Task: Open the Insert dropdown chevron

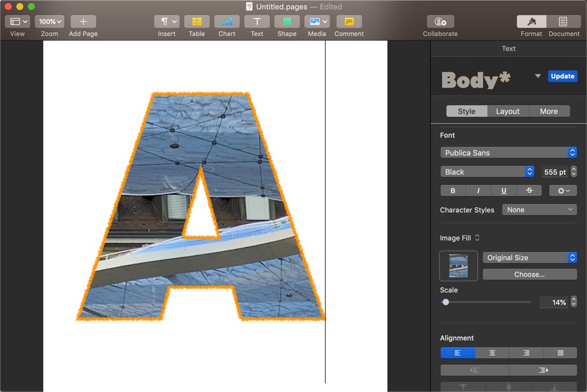Action: pos(175,22)
